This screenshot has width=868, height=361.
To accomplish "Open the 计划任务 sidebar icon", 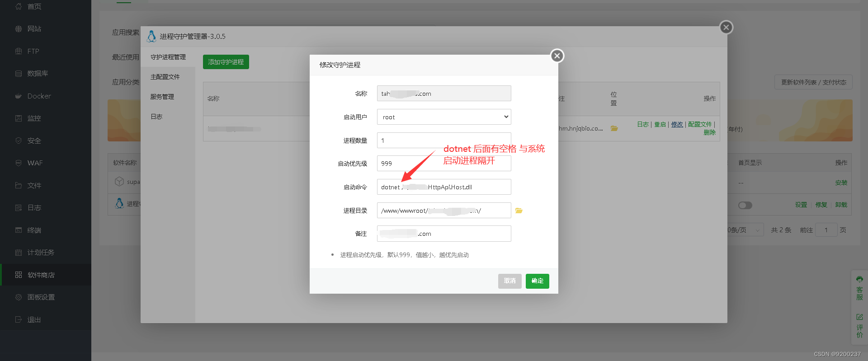I will coord(19,253).
